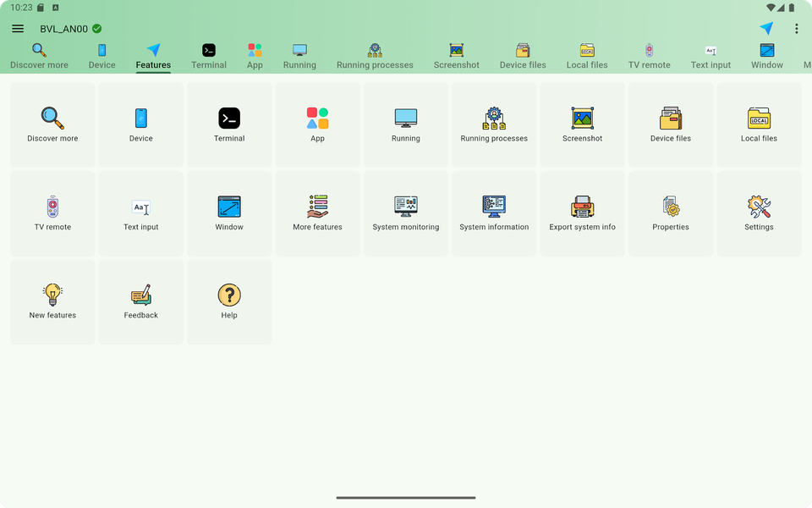Screen dimensions: 812x508
Task: Open the Device files feature
Action: click(670, 124)
